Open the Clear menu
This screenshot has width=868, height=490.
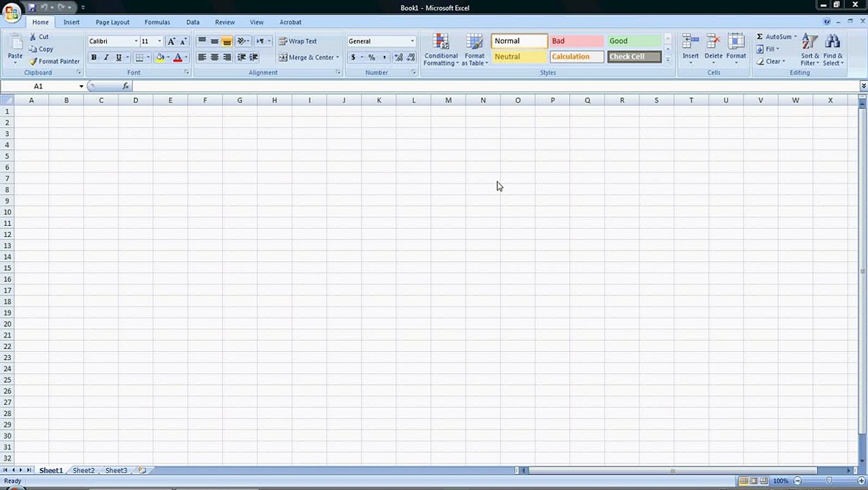tap(771, 61)
